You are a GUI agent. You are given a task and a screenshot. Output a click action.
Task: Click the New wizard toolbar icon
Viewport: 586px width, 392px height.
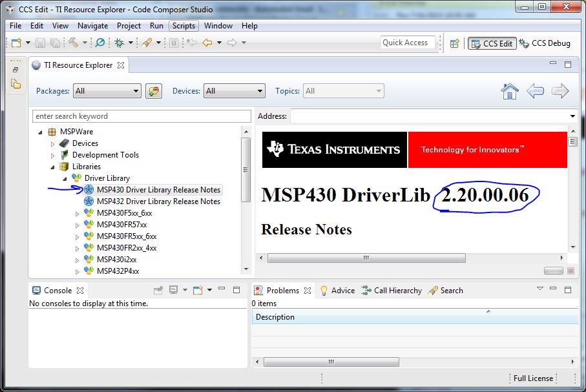coord(16,43)
